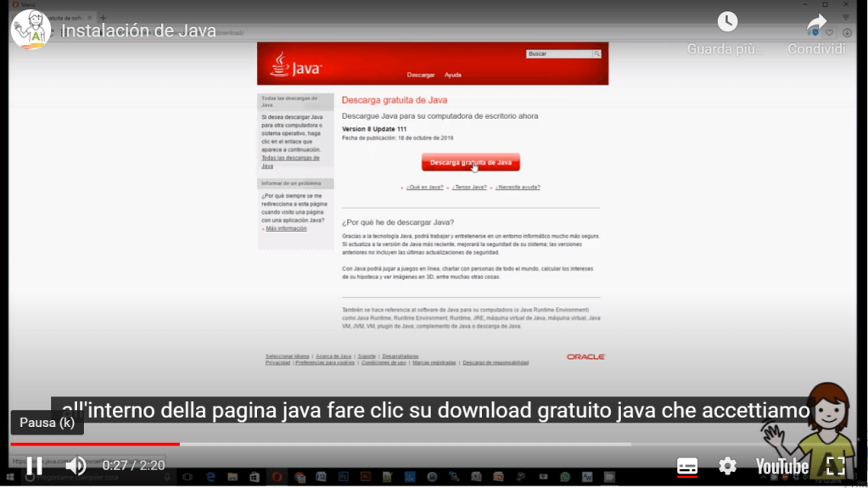Open the Ayuda menu in Java header

point(453,75)
